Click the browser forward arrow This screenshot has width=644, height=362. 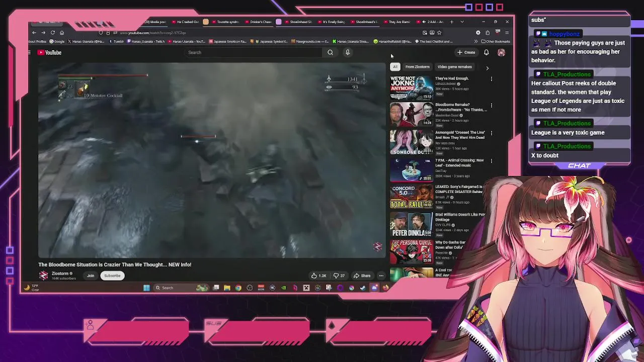(43, 33)
